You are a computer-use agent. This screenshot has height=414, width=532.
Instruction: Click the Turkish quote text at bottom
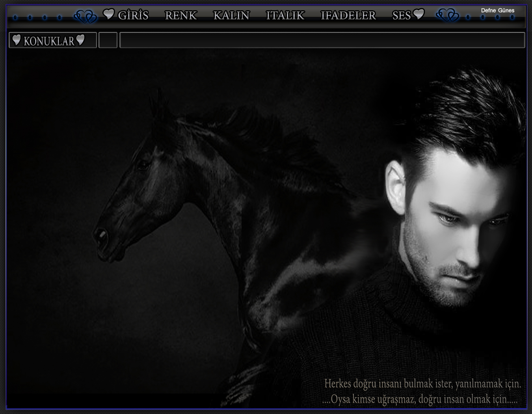tap(422, 391)
